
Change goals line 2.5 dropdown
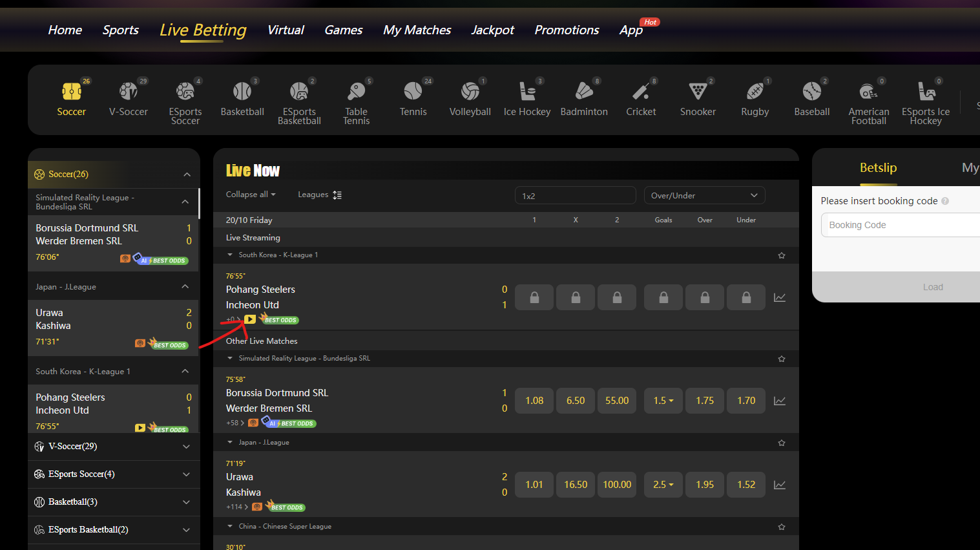pyautogui.click(x=663, y=485)
